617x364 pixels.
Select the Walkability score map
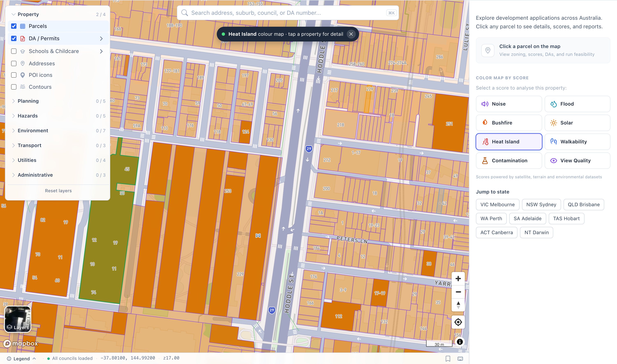coord(577,142)
